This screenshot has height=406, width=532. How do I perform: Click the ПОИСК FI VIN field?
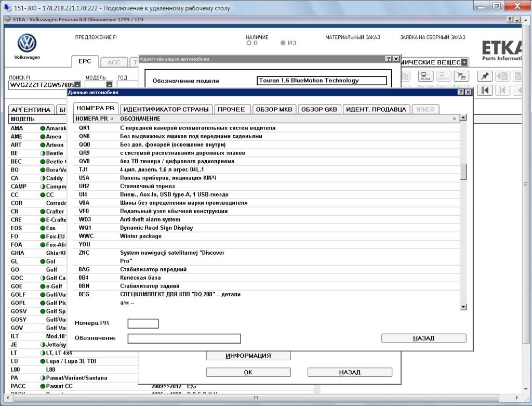tap(42, 85)
